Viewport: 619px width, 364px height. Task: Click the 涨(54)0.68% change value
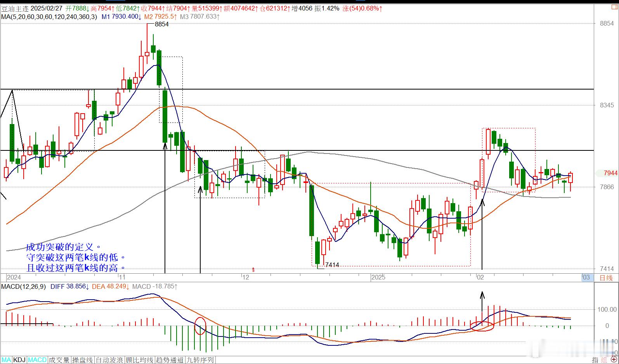click(362, 8)
